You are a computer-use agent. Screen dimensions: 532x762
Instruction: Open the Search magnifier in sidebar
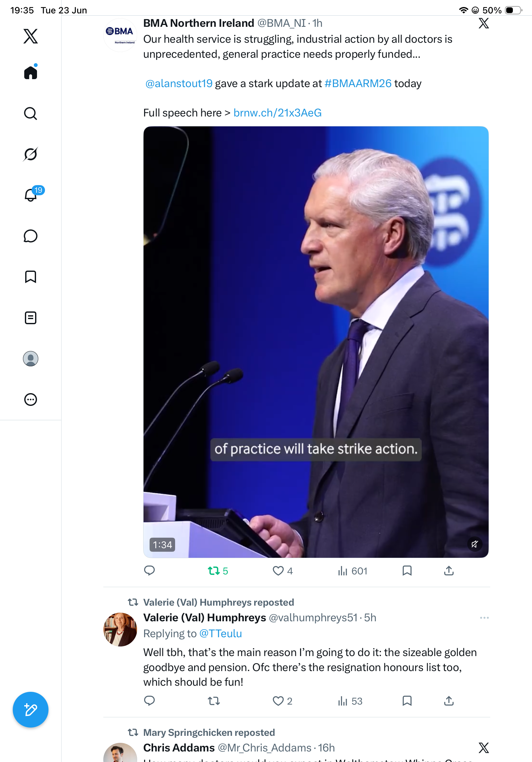pyautogui.click(x=31, y=114)
